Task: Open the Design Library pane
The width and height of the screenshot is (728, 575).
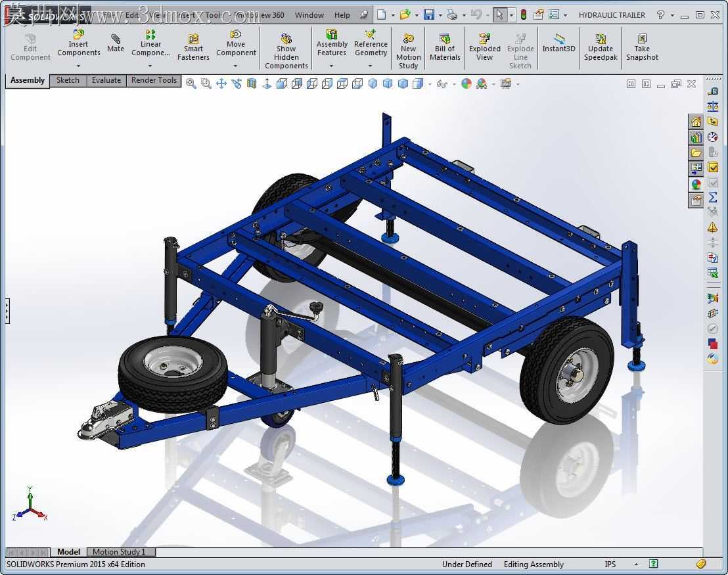Action: [x=696, y=137]
